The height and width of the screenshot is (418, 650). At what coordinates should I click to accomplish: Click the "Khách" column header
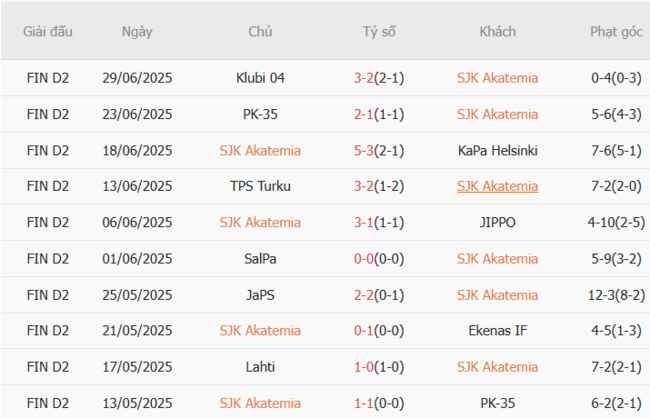pos(497,31)
